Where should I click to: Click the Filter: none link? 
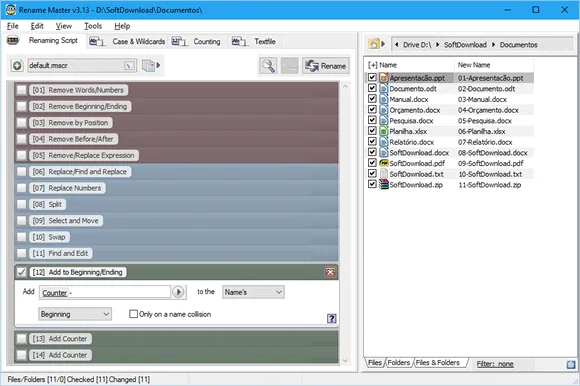click(495, 364)
